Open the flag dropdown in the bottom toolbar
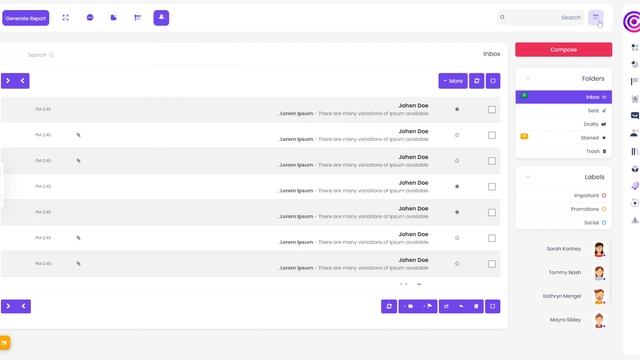The height and width of the screenshot is (360, 640). click(428, 307)
